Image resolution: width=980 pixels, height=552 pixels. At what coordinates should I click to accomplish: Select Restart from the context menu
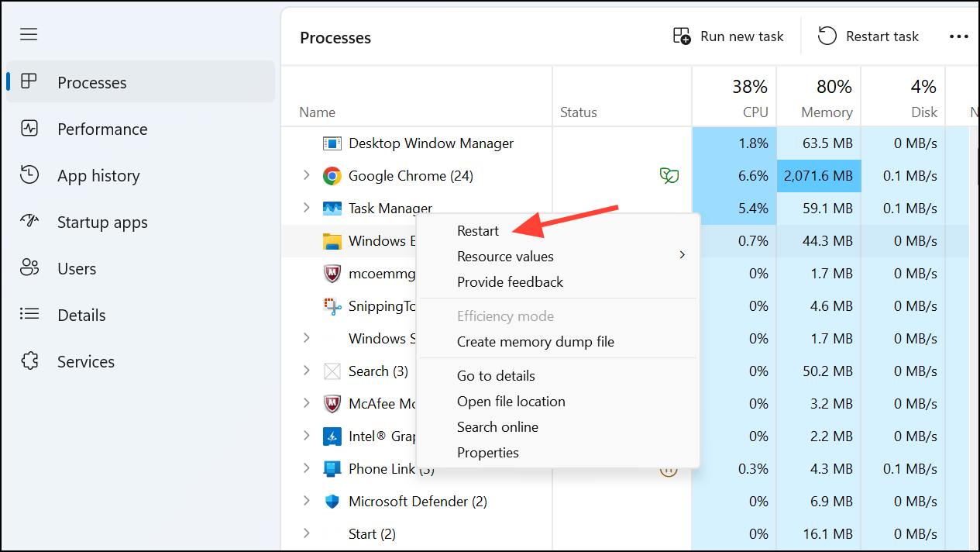pyautogui.click(x=478, y=230)
